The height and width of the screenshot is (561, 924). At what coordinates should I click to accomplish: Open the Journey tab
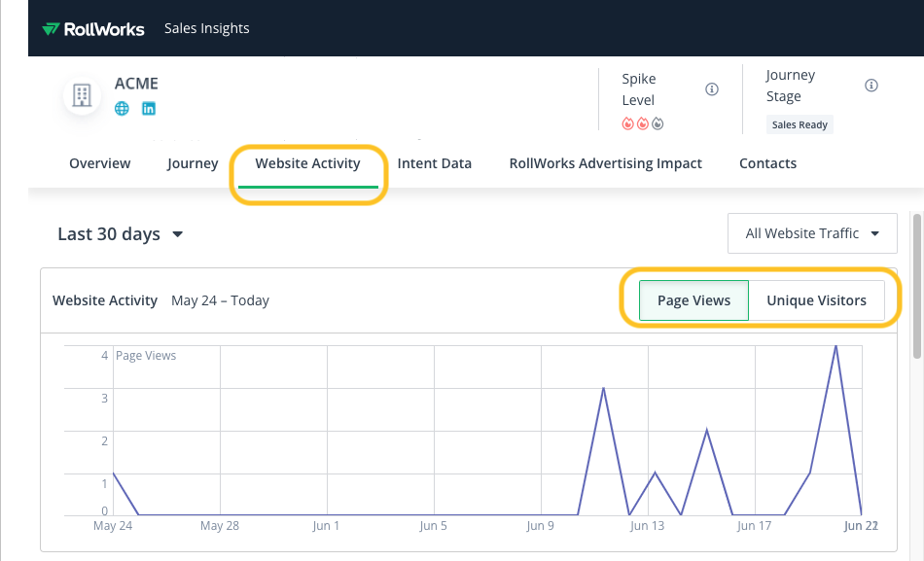coord(193,163)
